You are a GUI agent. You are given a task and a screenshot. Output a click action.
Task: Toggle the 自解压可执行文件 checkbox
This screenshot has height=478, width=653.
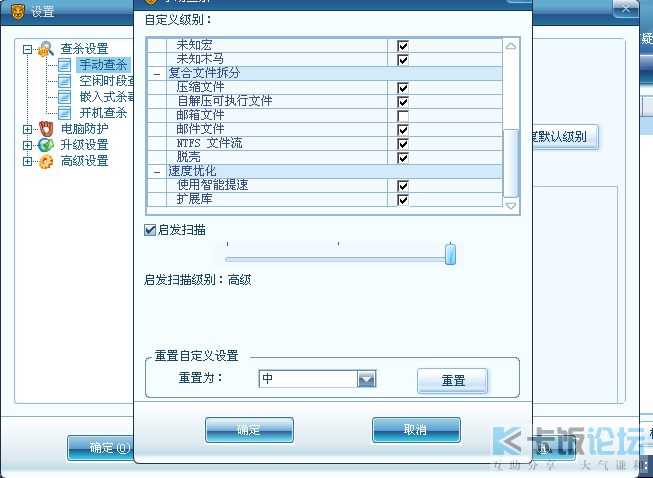coord(403,102)
